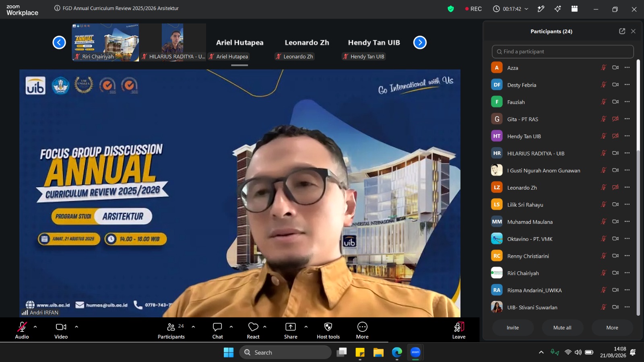
Task: Click the Mute all button
Action: [x=562, y=327]
